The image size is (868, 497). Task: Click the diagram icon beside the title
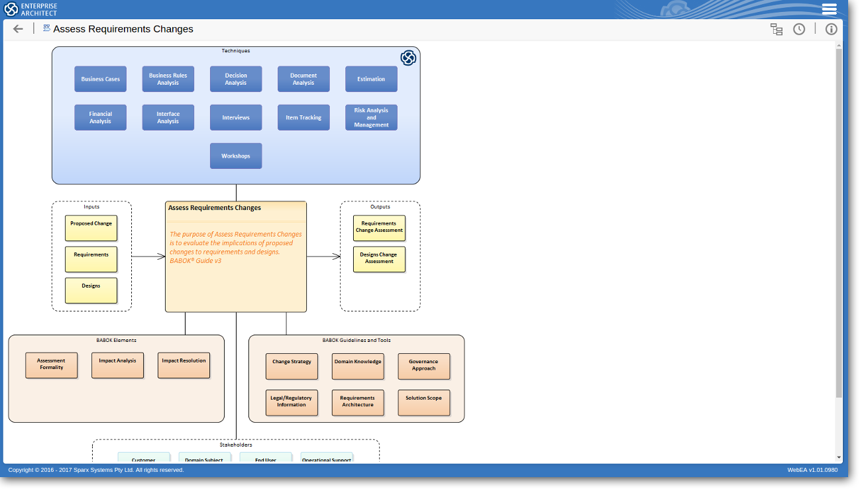[46, 28]
